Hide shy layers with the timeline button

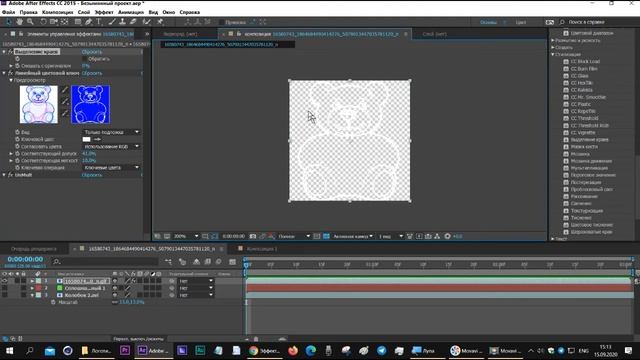(x=196, y=262)
